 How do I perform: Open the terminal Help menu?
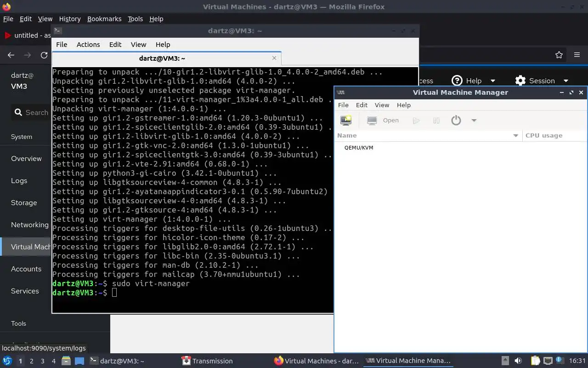coord(163,45)
